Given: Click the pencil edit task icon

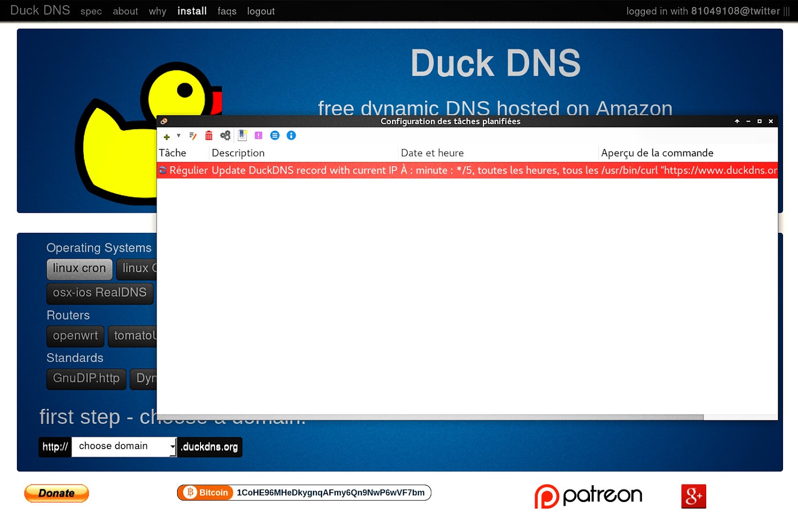Looking at the screenshot, I should [x=193, y=136].
